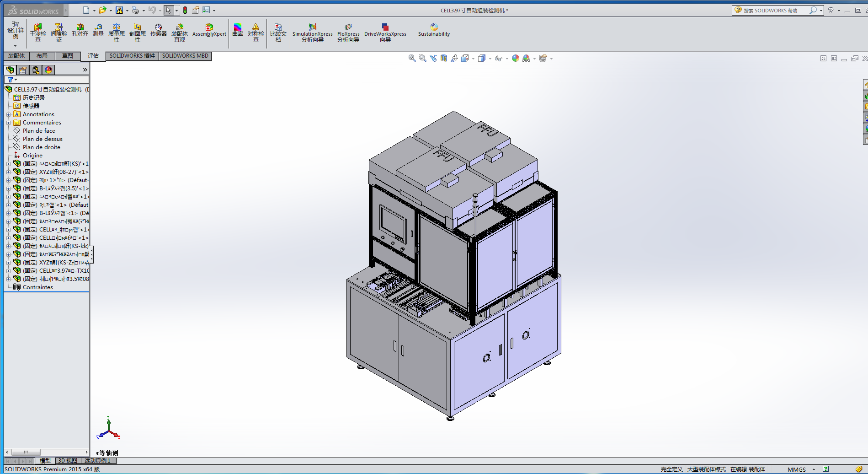Select the 评估 evaluate tab
The image size is (868, 474).
pos(93,56)
